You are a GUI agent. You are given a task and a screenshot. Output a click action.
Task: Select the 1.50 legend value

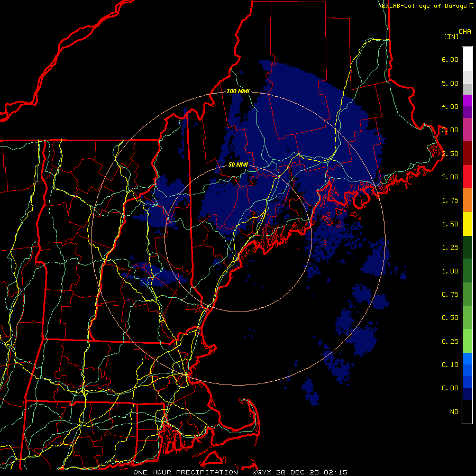[x=450, y=224]
